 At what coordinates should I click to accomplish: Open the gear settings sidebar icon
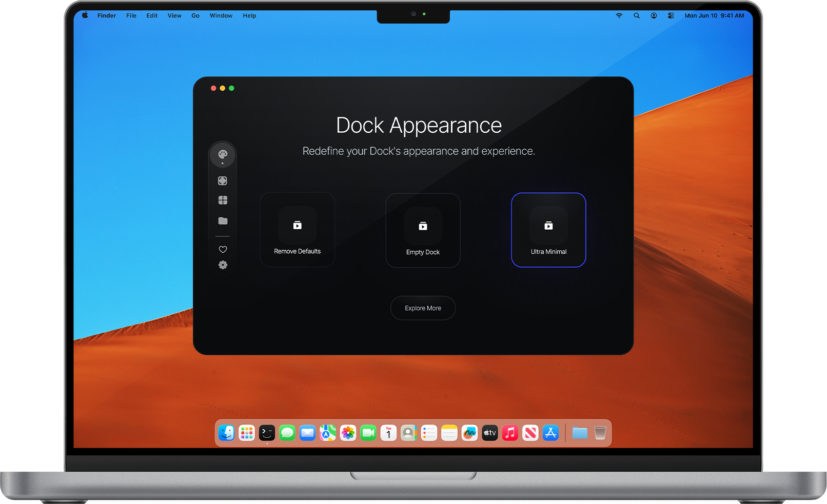pos(223,265)
